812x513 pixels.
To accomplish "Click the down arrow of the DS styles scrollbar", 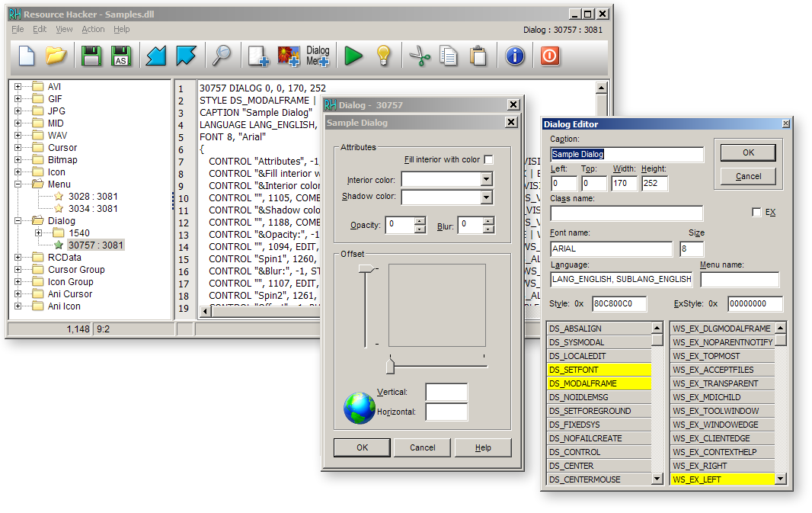I will 657,479.
